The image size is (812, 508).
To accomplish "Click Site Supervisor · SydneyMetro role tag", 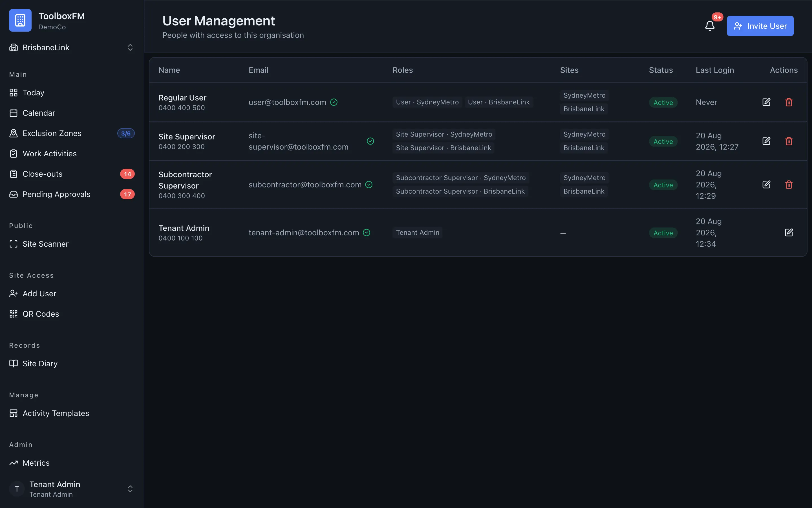I will click(444, 134).
